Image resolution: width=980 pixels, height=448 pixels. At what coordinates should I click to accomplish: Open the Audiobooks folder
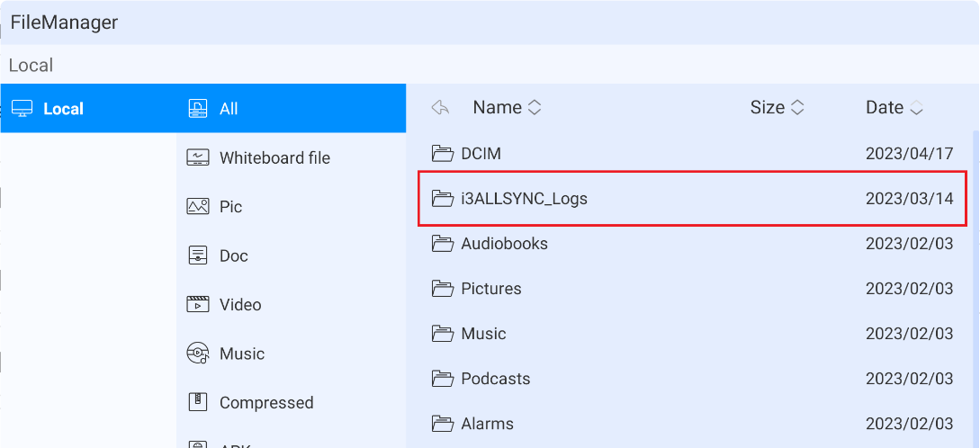pyautogui.click(x=504, y=244)
